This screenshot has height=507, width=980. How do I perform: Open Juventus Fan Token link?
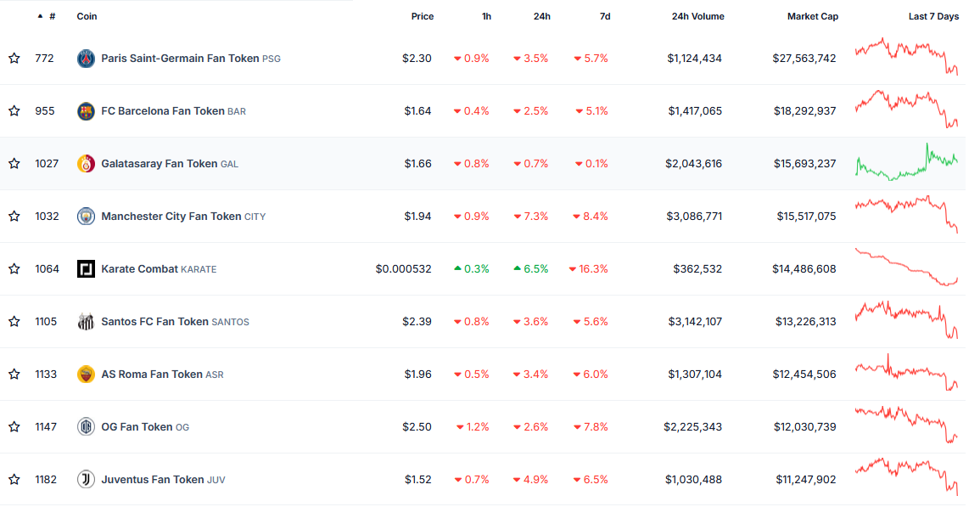tap(163, 479)
